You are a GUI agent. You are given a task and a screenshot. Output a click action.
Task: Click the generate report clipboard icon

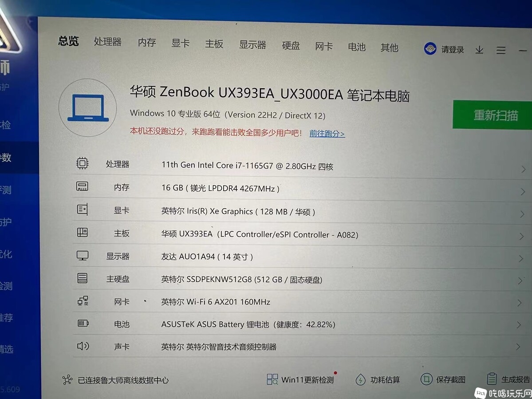click(492, 379)
